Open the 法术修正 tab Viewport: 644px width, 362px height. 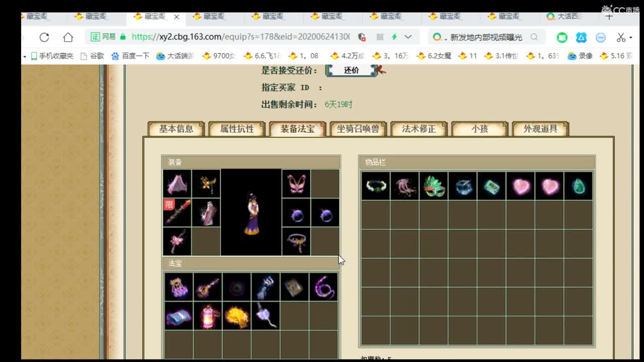pos(419,129)
